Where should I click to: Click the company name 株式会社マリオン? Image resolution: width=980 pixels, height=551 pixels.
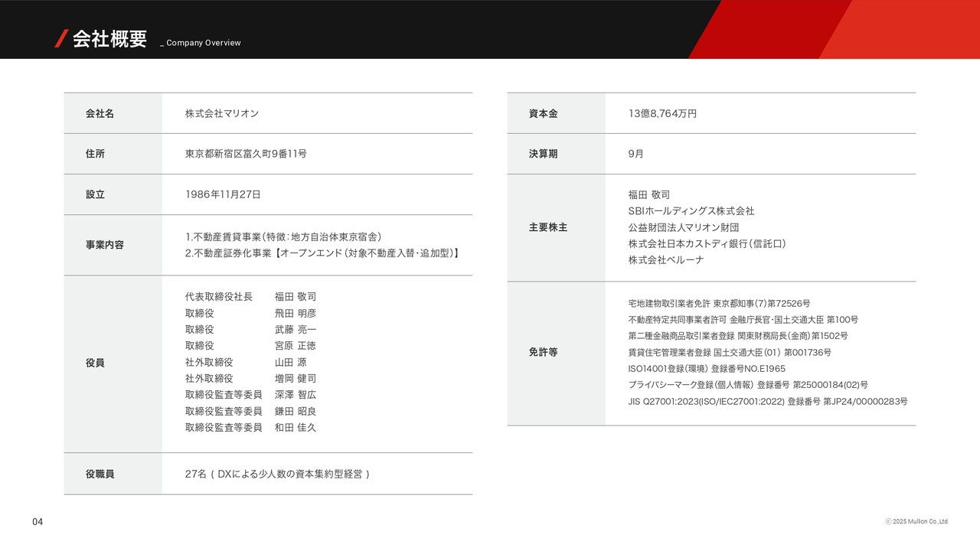(222, 113)
